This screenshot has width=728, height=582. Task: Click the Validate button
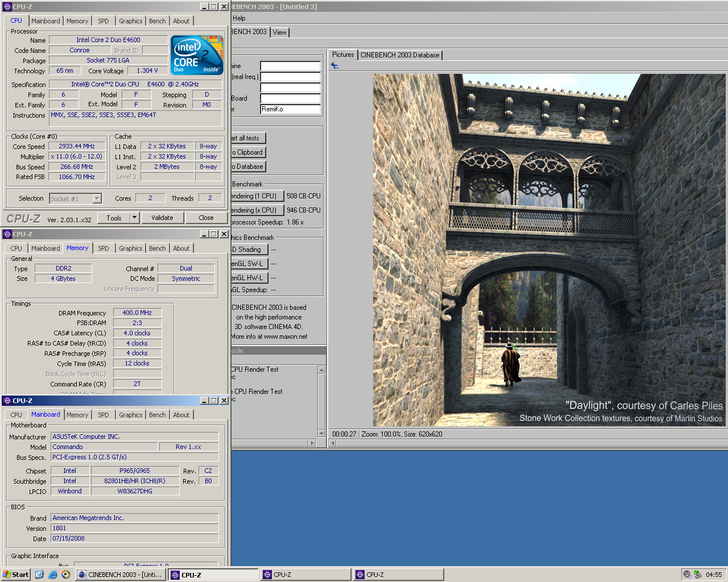(162, 218)
